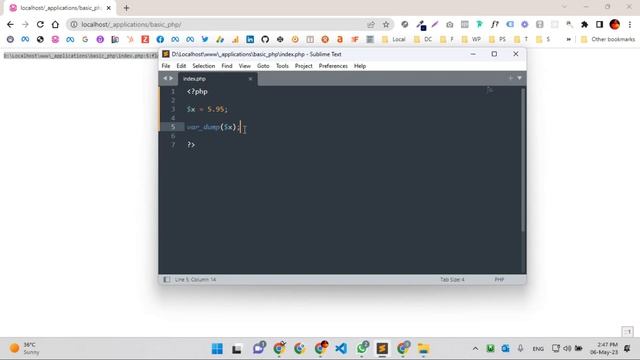Click line number 3 in the gutter
Viewport: 640px width, 360px height.
click(x=173, y=109)
